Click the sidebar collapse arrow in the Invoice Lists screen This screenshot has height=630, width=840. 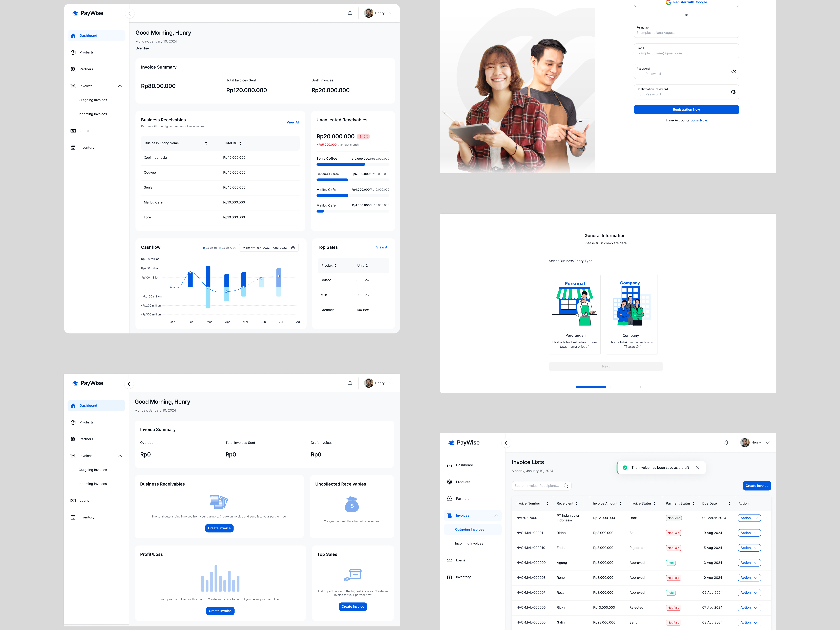coord(506,443)
